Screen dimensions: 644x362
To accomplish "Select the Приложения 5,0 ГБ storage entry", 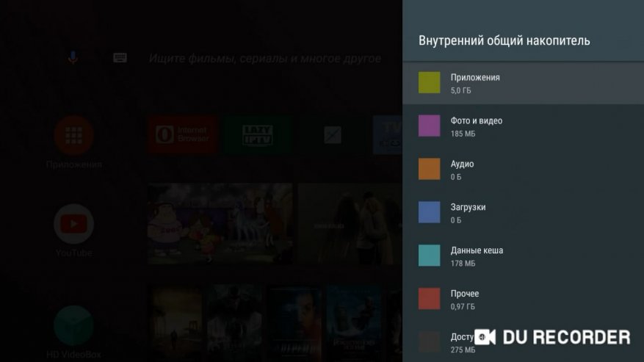I will point(524,83).
